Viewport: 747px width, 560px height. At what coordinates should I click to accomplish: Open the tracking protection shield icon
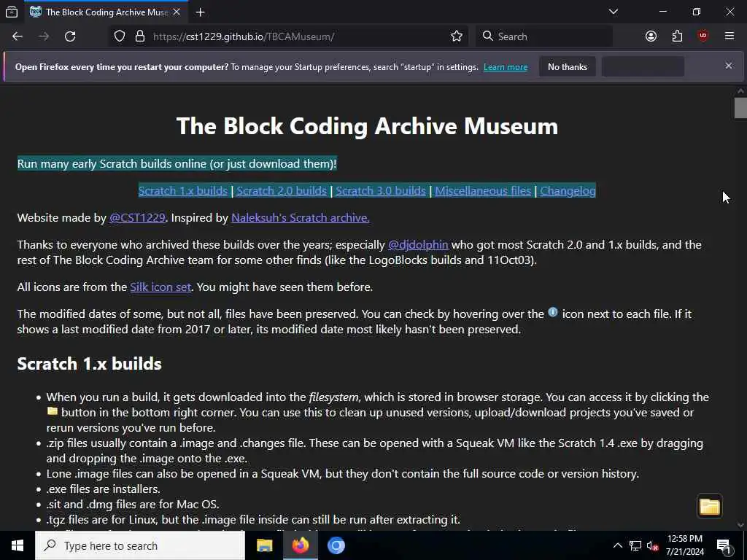point(120,36)
